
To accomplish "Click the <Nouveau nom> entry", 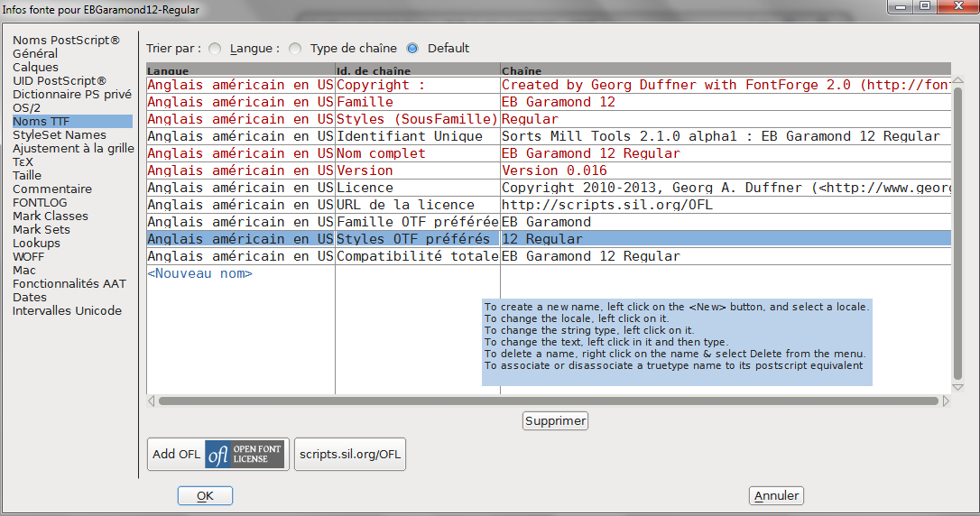I will coord(200,273).
